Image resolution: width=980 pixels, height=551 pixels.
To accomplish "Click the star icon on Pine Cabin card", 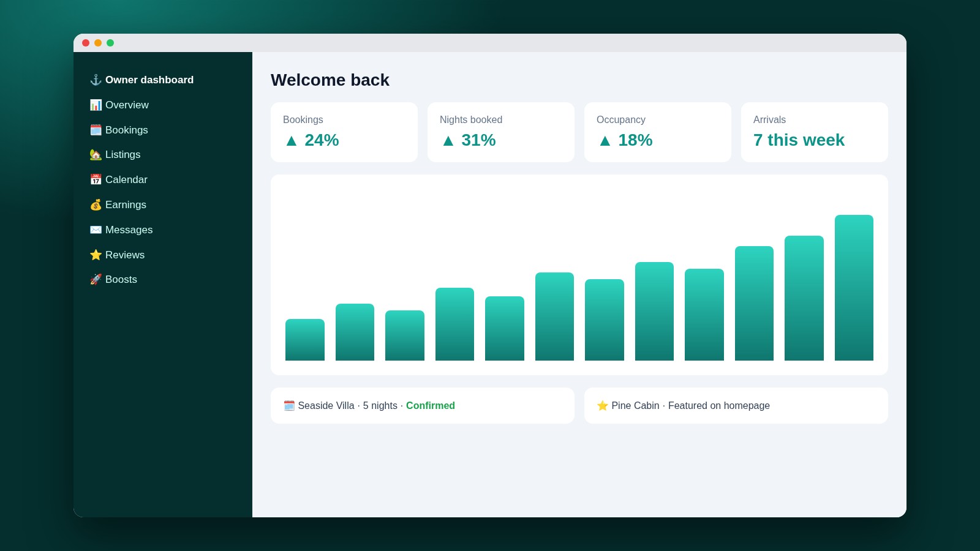I will click(x=603, y=405).
